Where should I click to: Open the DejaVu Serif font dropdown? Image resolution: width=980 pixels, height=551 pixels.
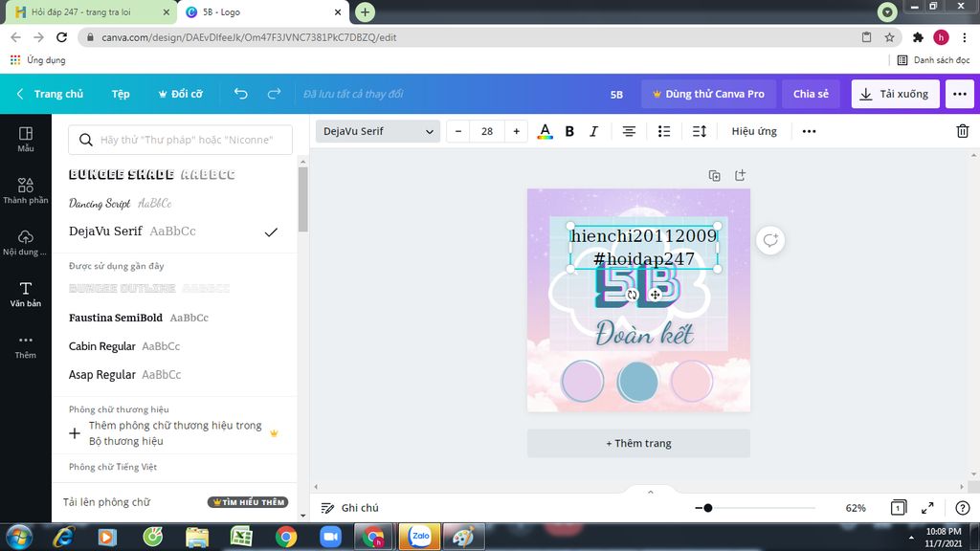point(377,131)
